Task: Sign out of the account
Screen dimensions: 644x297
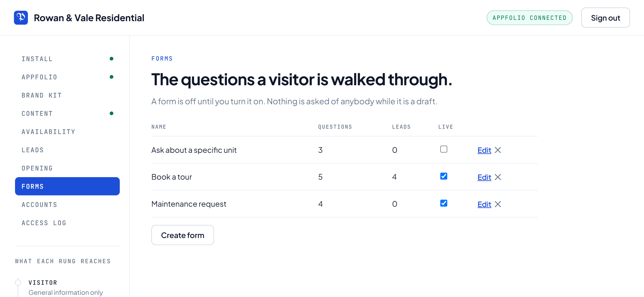Action: click(605, 18)
